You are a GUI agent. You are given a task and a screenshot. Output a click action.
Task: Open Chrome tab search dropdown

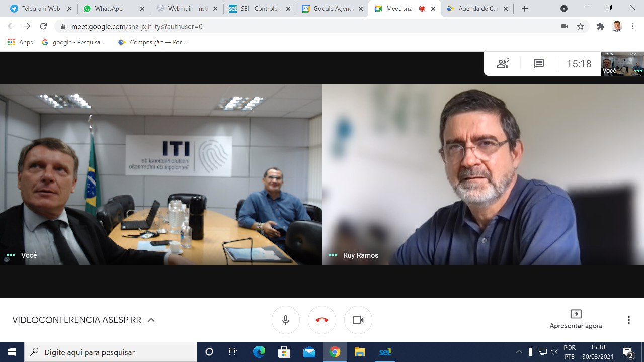(564, 9)
